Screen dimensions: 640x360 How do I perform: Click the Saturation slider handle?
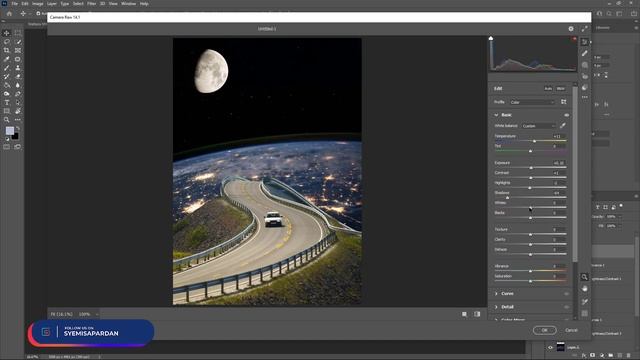tap(530, 281)
